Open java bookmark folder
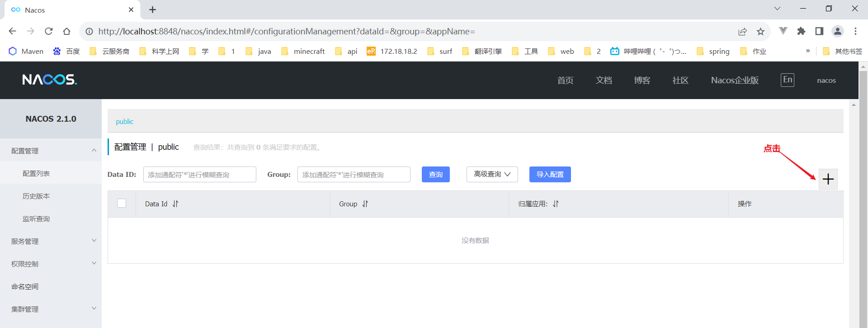The height and width of the screenshot is (328, 868). point(259,51)
